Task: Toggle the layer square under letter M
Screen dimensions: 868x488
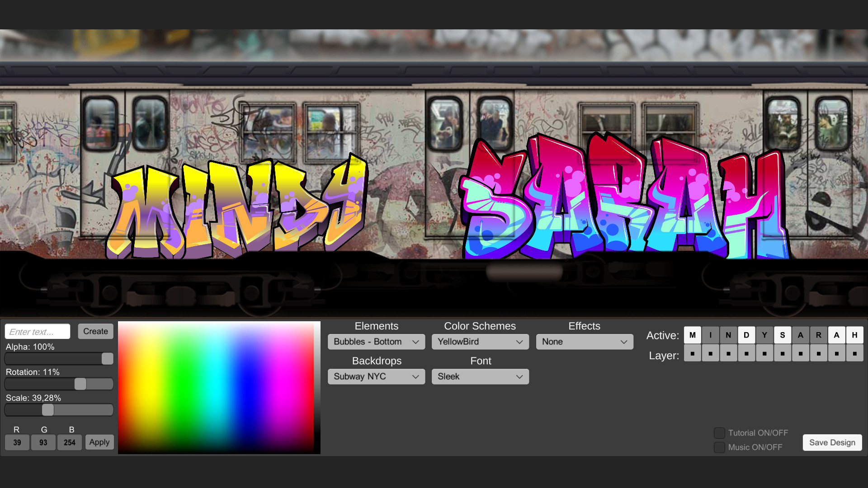Action: click(x=692, y=353)
